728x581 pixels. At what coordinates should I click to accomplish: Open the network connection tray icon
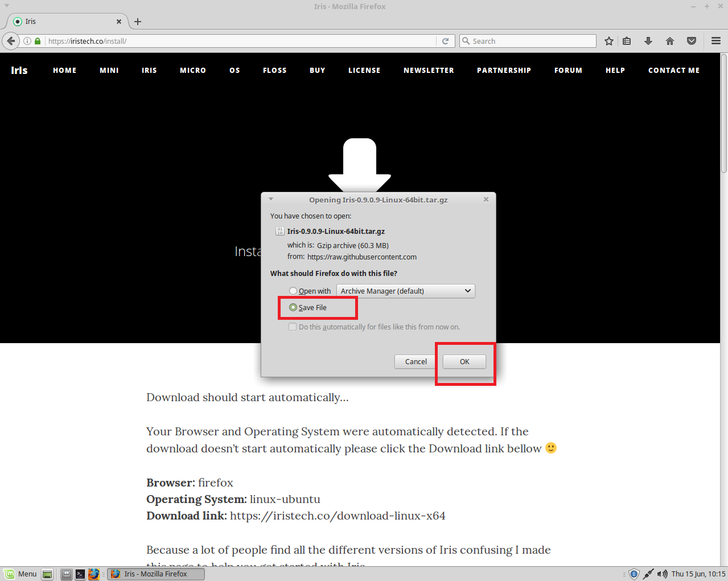648,574
